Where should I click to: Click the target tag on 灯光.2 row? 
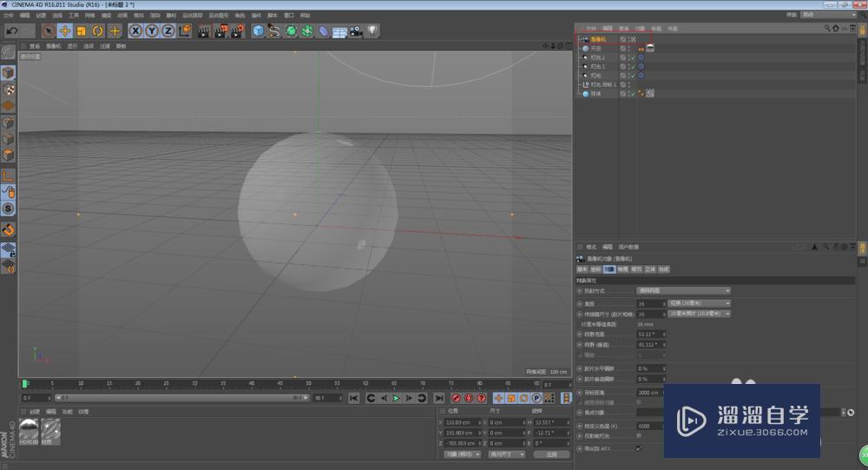point(641,57)
